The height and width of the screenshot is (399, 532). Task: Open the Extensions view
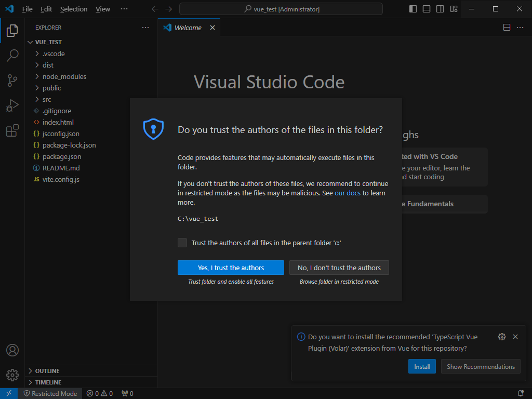[12, 130]
